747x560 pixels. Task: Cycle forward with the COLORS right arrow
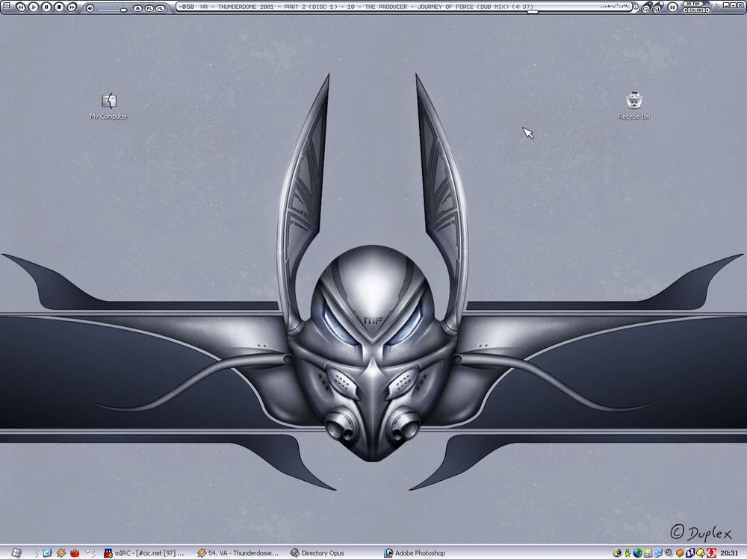(708, 10)
